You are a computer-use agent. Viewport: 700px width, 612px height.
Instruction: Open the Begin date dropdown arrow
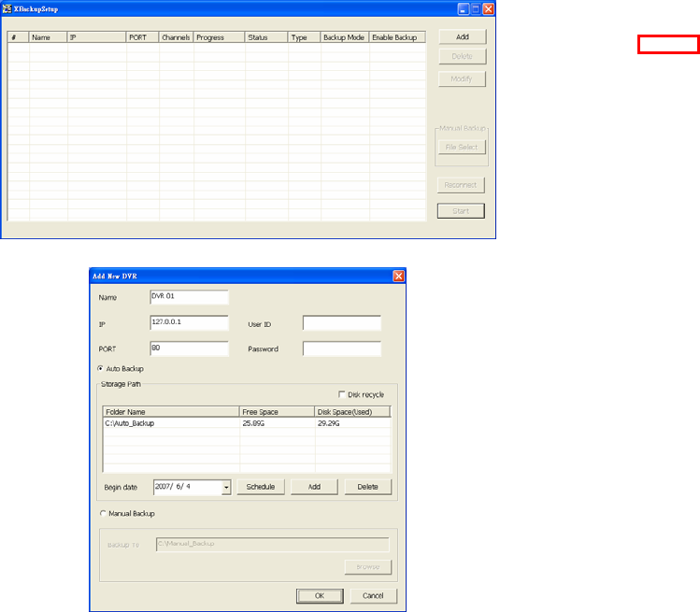[226, 487]
